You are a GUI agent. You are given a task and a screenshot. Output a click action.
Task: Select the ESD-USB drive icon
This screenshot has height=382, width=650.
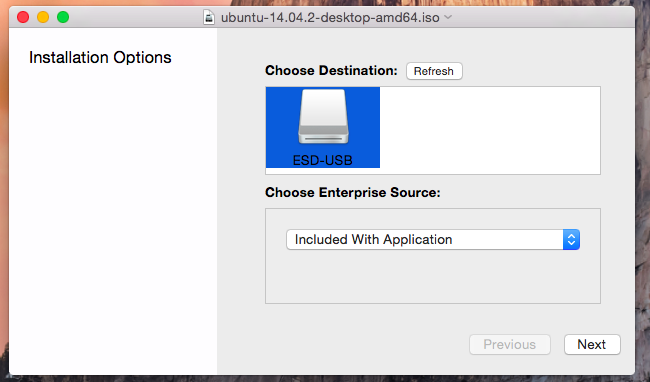323,117
